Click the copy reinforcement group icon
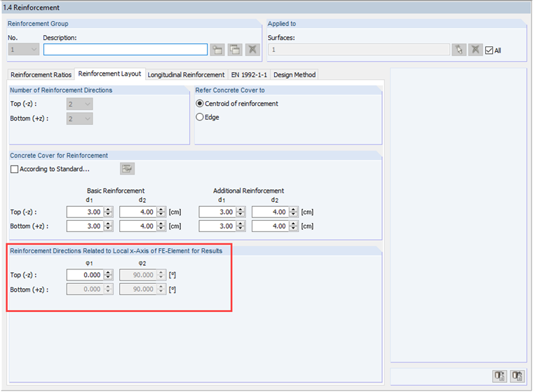Screen dimensions: 533x392 tap(235, 50)
